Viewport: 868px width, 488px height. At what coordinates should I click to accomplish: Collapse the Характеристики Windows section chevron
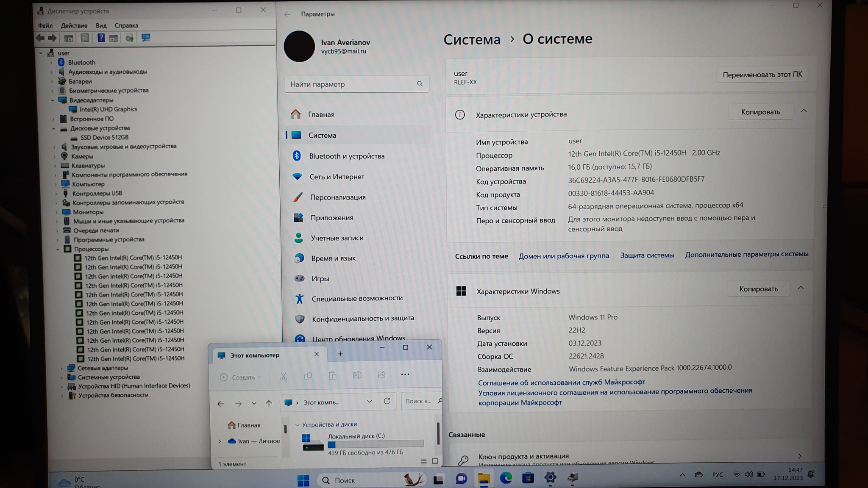click(x=801, y=288)
